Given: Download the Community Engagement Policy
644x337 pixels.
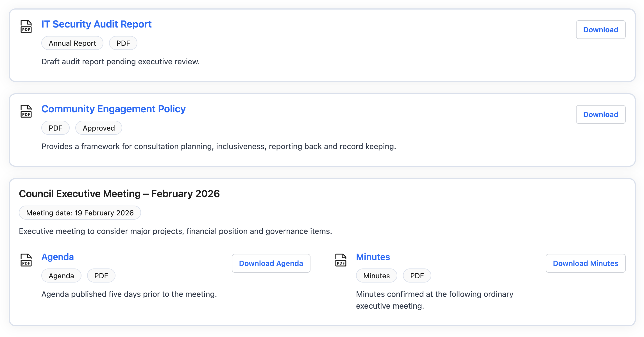Looking at the screenshot, I should point(600,114).
